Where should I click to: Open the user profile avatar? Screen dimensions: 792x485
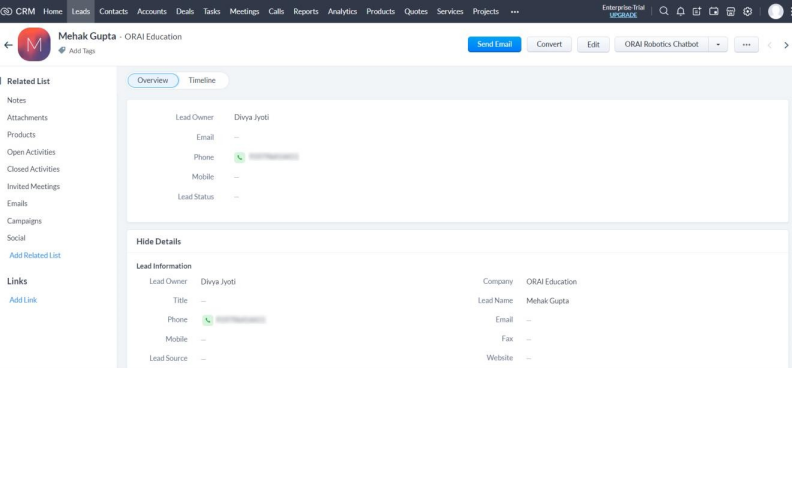click(x=775, y=12)
